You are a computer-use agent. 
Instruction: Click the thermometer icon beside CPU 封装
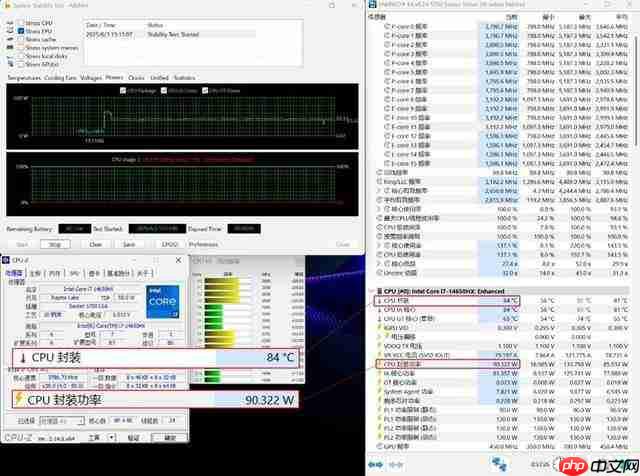coord(20,358)
